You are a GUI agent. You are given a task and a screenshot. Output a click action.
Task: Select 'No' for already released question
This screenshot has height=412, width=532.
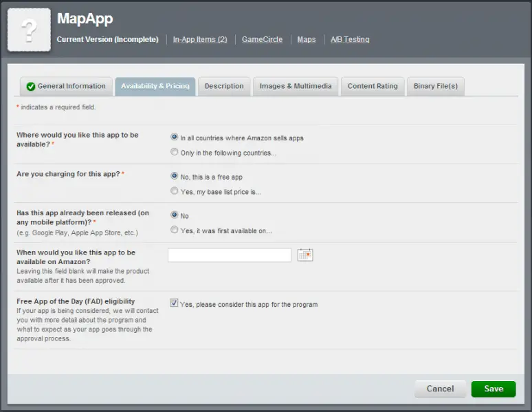175,215
